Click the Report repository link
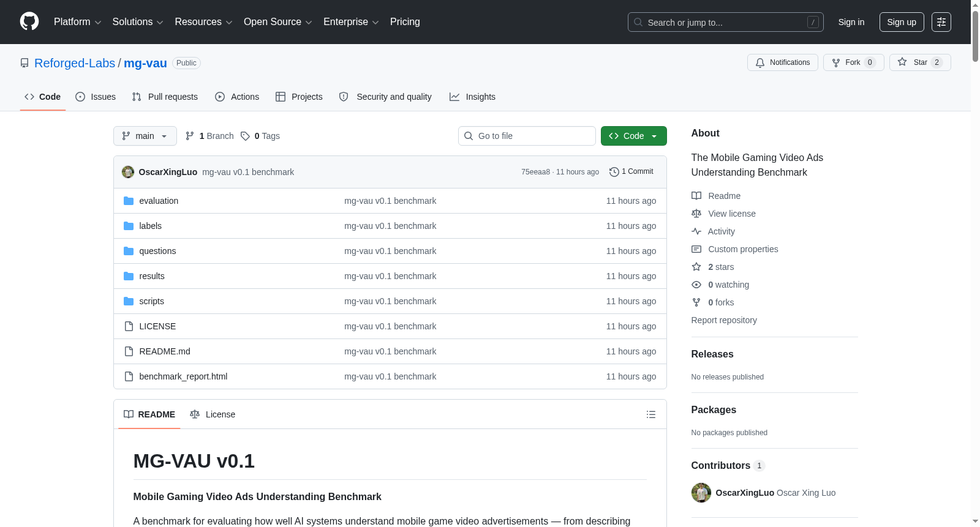This screenshot has width=980, height=527. tap(724, 320)
